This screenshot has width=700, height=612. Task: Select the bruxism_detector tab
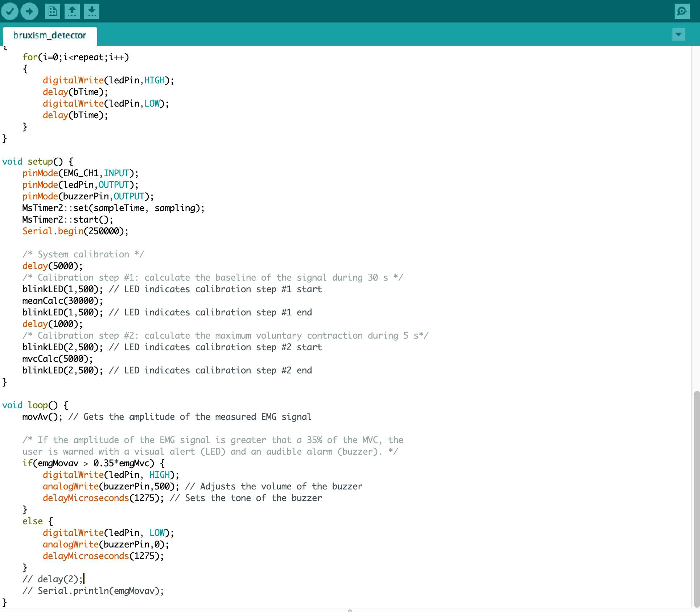pos(50,36)
